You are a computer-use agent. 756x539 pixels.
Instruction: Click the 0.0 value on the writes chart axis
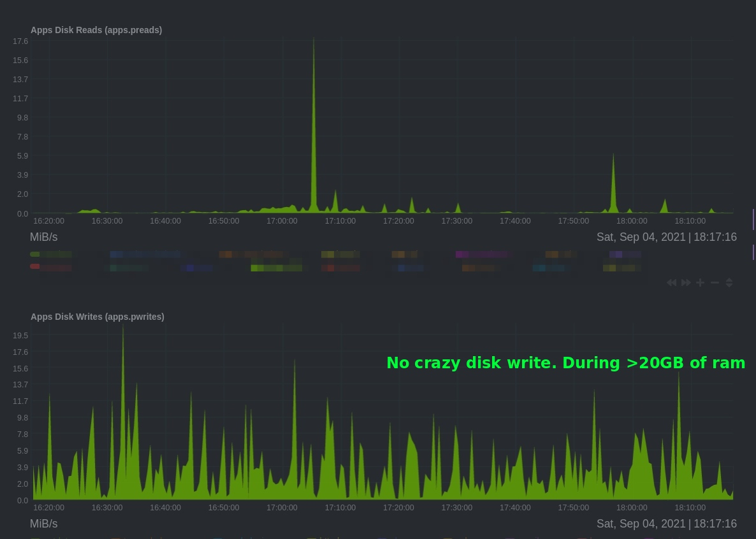point(22,500)
